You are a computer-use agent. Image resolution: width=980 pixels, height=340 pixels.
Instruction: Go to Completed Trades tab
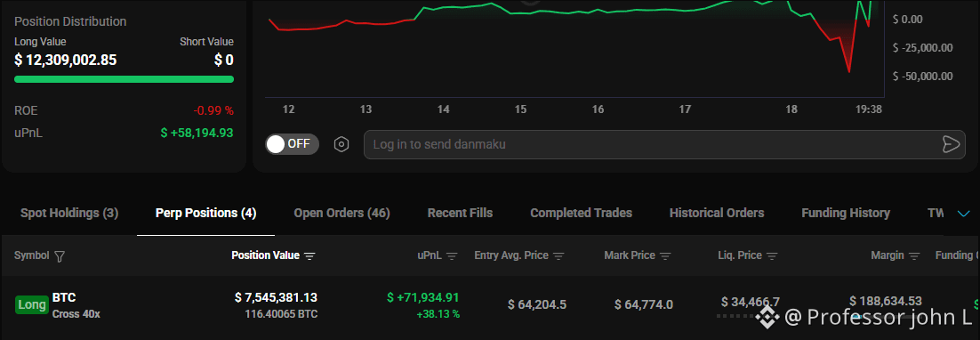pos(582,213)
